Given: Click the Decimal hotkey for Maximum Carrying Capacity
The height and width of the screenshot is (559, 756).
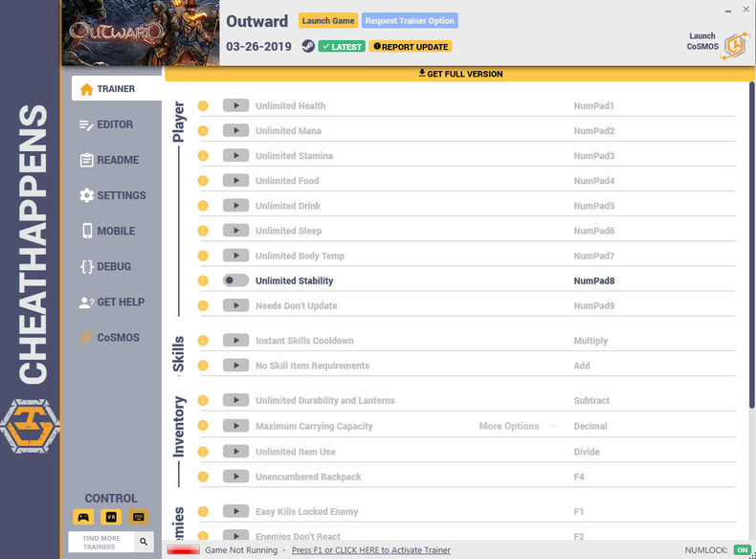Looking at the screenshot, I should (x=590, y=426).
